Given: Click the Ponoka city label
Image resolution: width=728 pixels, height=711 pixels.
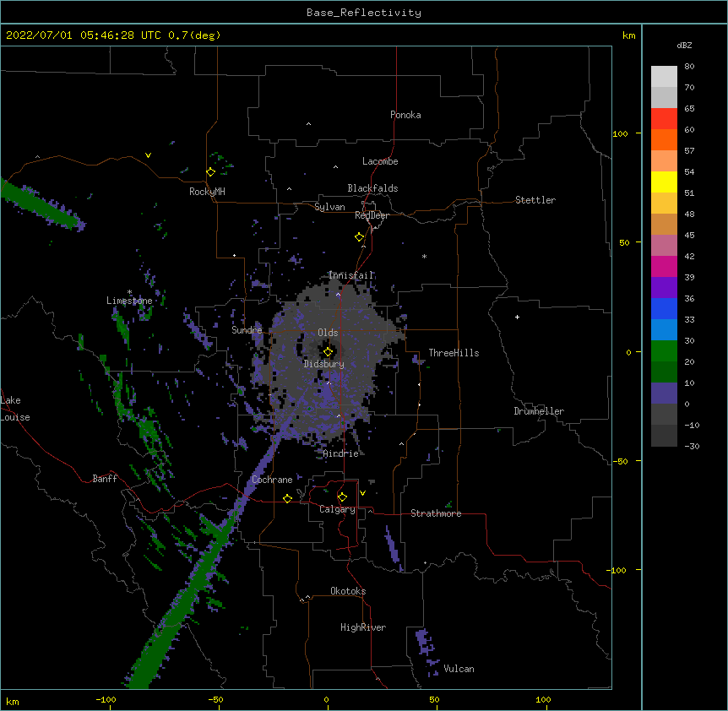Looking at the screenshot, I should click(x=405, y=115).
